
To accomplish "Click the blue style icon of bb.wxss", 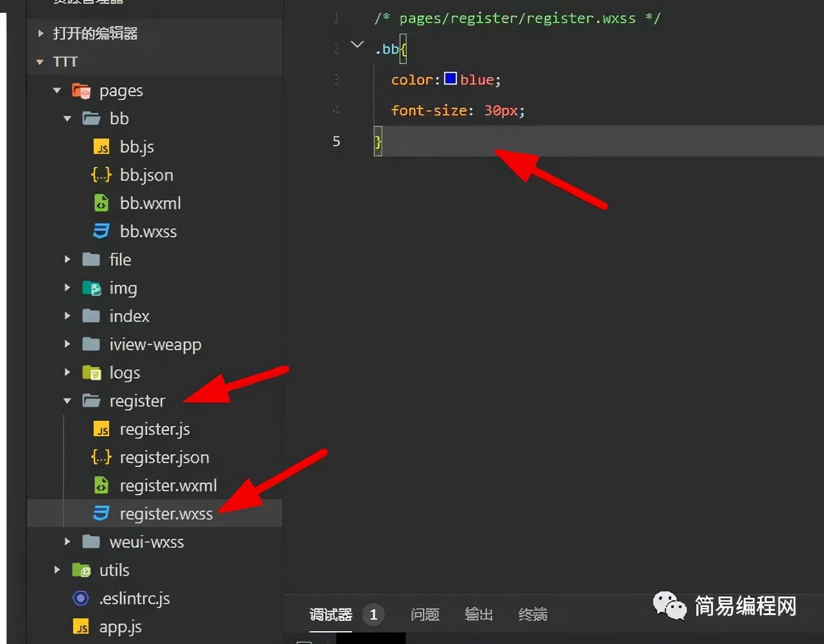I will coord(101,232).
